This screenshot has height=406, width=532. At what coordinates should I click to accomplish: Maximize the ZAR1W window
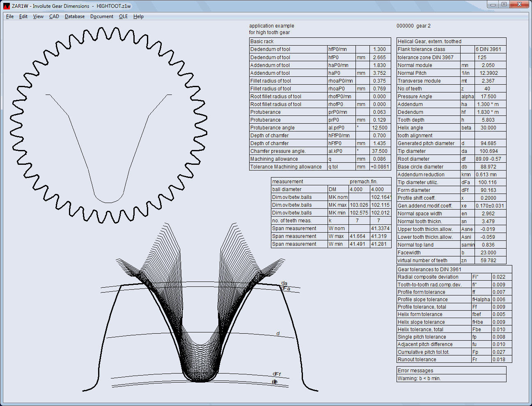tap(504, 5)
